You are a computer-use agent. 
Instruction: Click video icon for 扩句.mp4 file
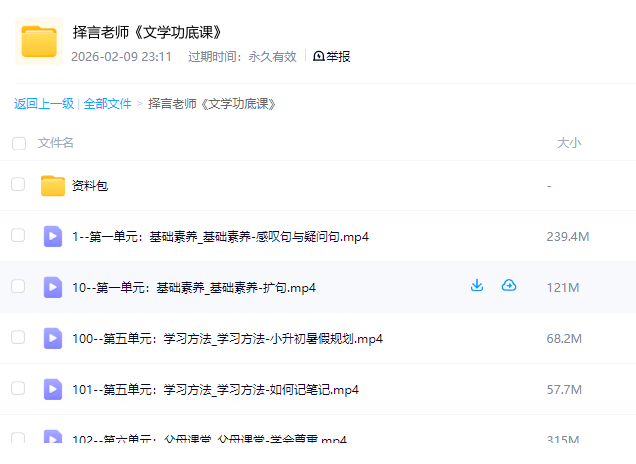click(53, 287)
